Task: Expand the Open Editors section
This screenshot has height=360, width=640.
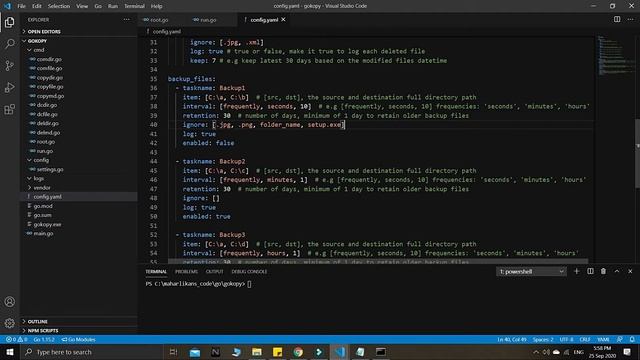Action: click(44, 31)
